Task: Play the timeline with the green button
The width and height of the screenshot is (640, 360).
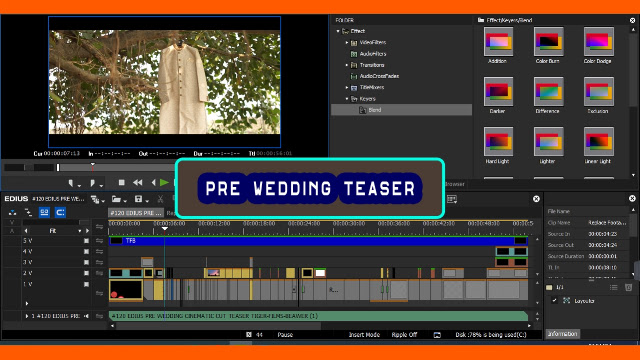Action: (164, 182)
